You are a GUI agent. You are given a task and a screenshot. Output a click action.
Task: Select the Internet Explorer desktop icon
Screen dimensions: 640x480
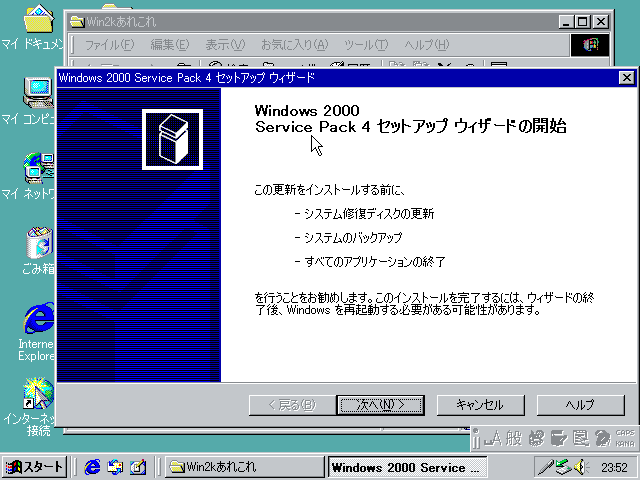pos(38,331)
